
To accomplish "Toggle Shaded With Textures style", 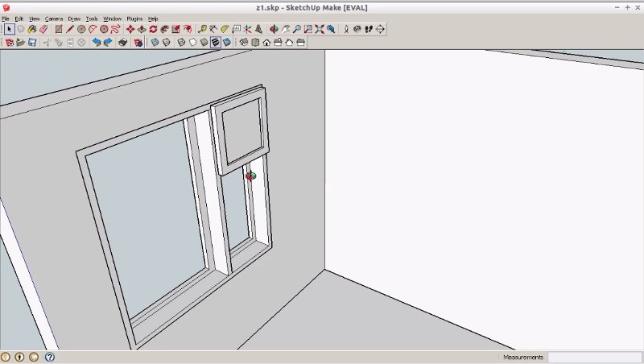I will point(216,43).
